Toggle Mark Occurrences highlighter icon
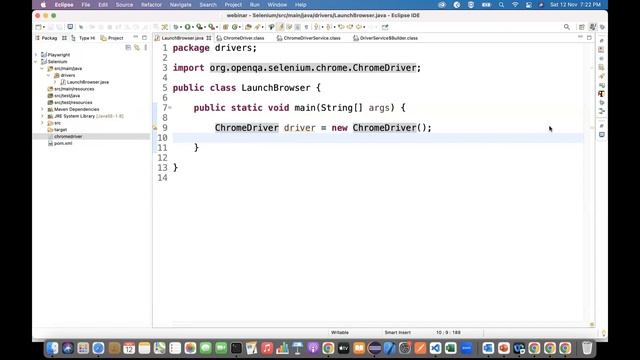 coord(280,27)
